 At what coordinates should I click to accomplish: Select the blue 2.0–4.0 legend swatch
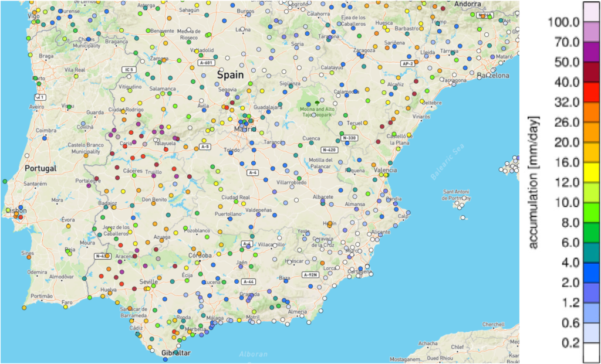pyautogui.click(x=590, y=273)
